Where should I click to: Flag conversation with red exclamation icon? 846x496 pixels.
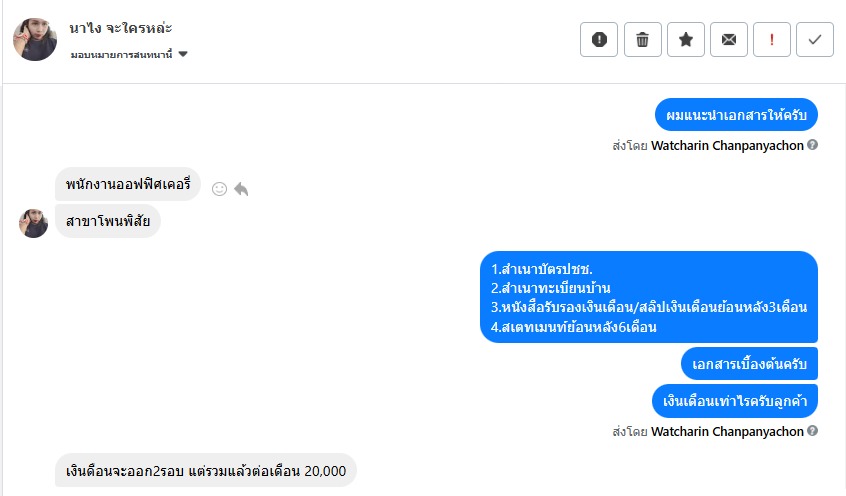tap(772, 40)
